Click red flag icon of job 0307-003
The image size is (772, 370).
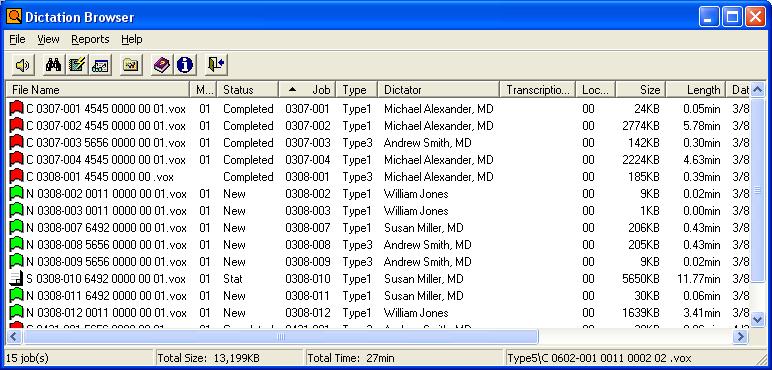click(x=17, y=143)
